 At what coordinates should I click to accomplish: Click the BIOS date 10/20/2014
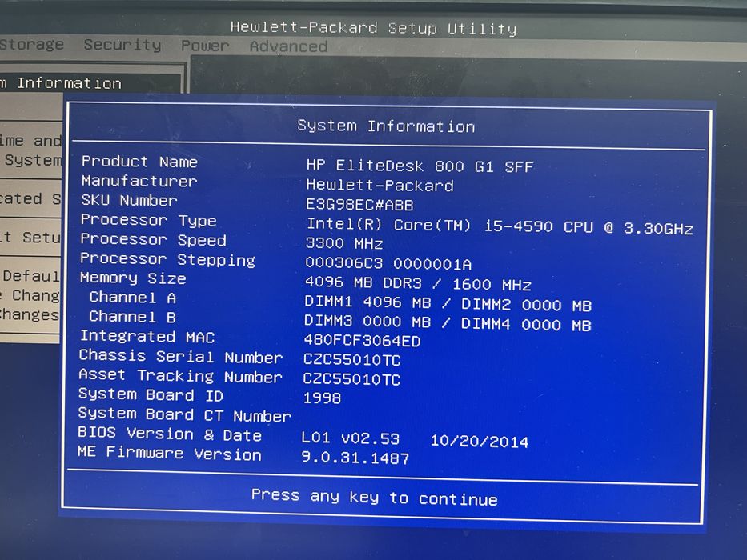click(480, 441)
